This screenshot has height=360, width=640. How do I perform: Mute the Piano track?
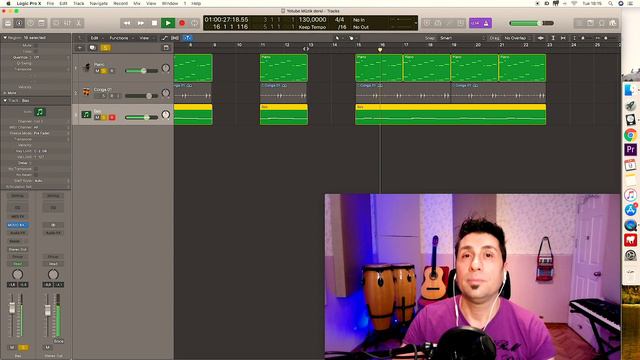97,71
